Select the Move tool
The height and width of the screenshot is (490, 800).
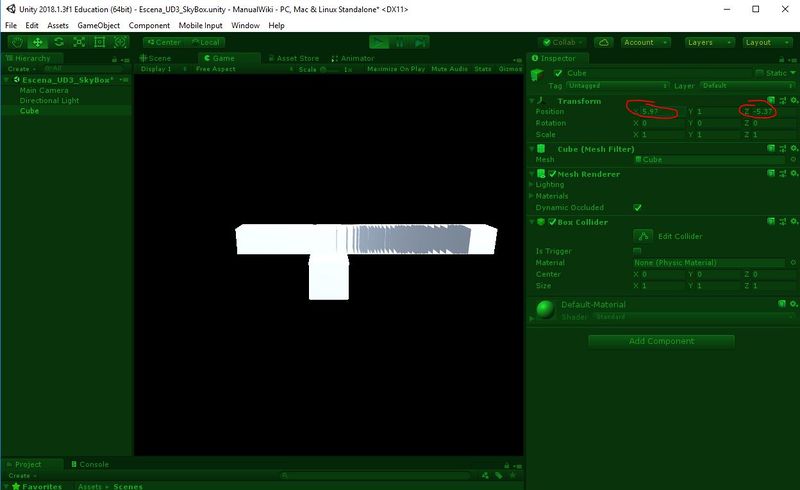point(38,42)
